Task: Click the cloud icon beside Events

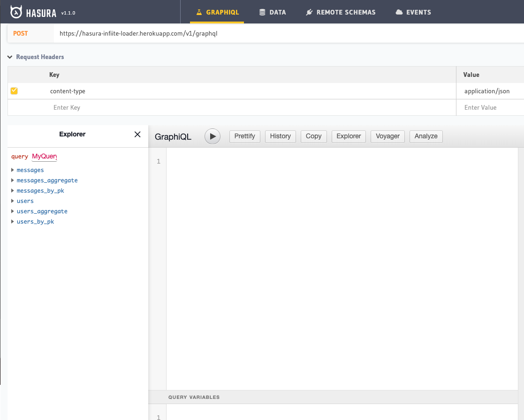Action: pos(399,13)
